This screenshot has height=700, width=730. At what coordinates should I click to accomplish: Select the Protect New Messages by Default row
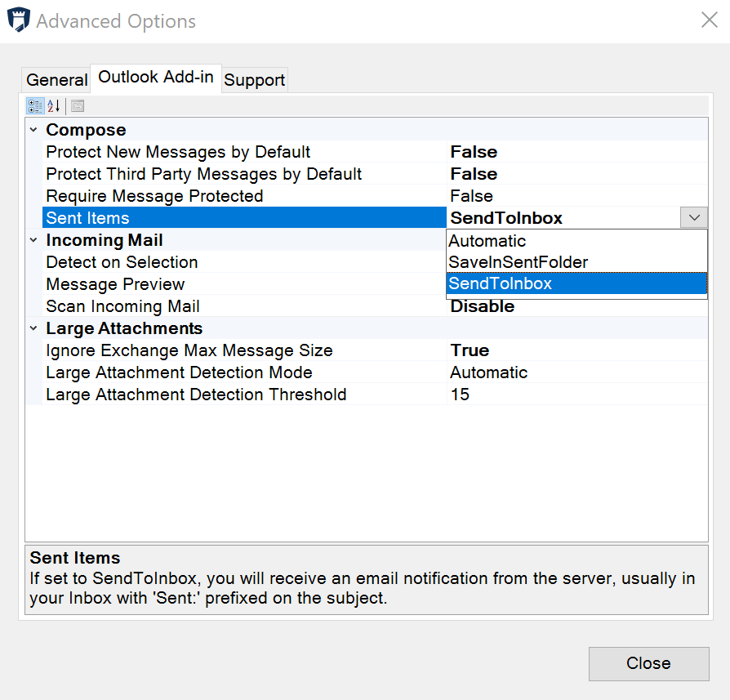click(176, 152)
